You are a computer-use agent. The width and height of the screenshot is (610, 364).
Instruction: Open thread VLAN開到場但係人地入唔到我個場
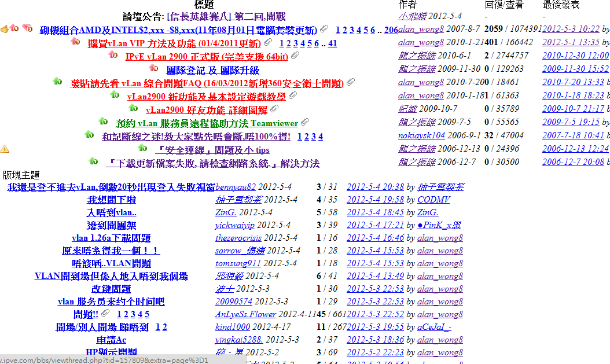pos(111,276)
